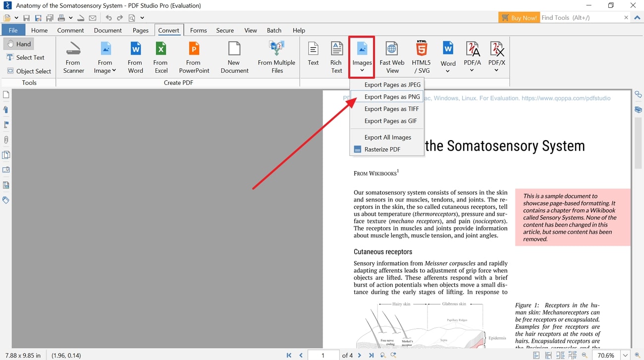Switch to the Home tab
The image size is (644, 360).
point(40,30)
